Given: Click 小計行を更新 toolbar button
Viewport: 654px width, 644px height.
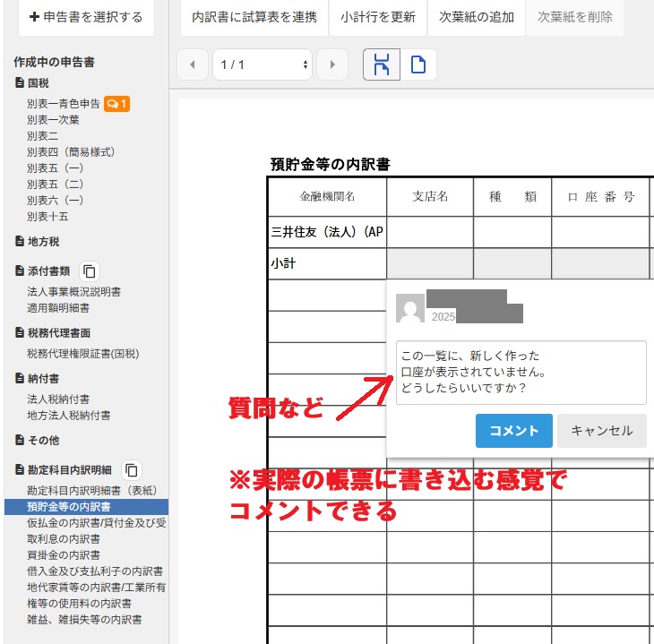Looking at the screenshot, I should point(378,17).
